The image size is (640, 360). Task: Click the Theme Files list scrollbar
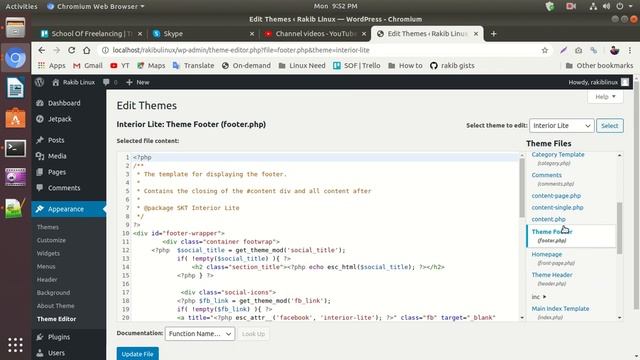coord(620,228)
